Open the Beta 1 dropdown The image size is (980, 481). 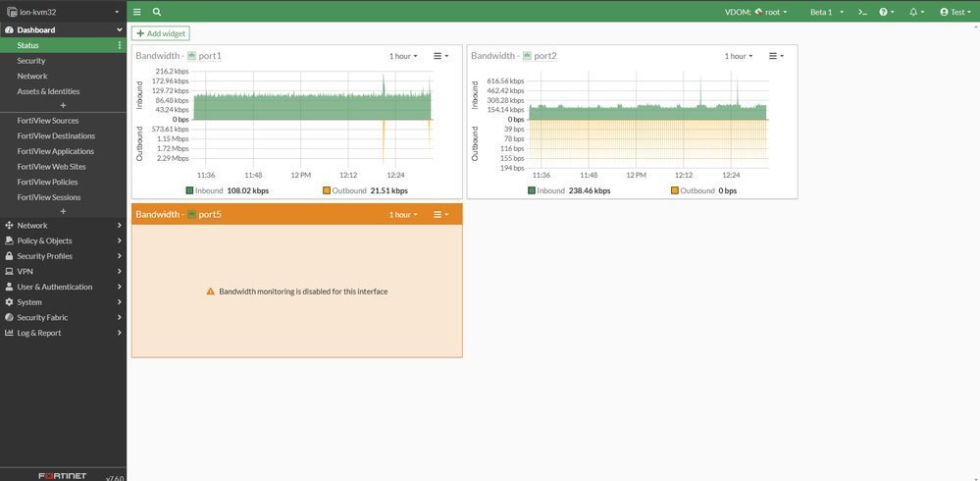pyautogui.click(x=826, y=12)
